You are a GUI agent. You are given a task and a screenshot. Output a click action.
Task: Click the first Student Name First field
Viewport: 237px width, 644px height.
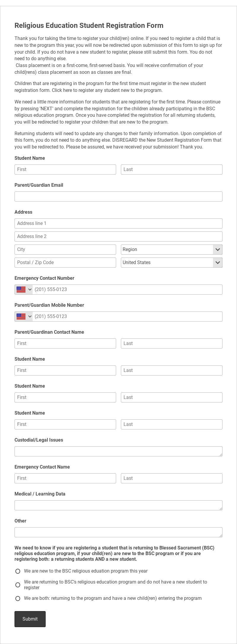coord(65,170)
